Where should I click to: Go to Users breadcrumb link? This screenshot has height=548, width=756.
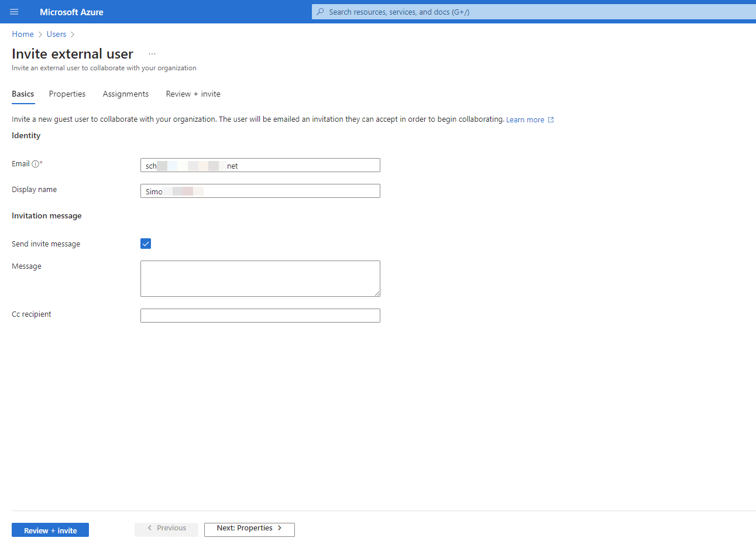pos(56,35)
